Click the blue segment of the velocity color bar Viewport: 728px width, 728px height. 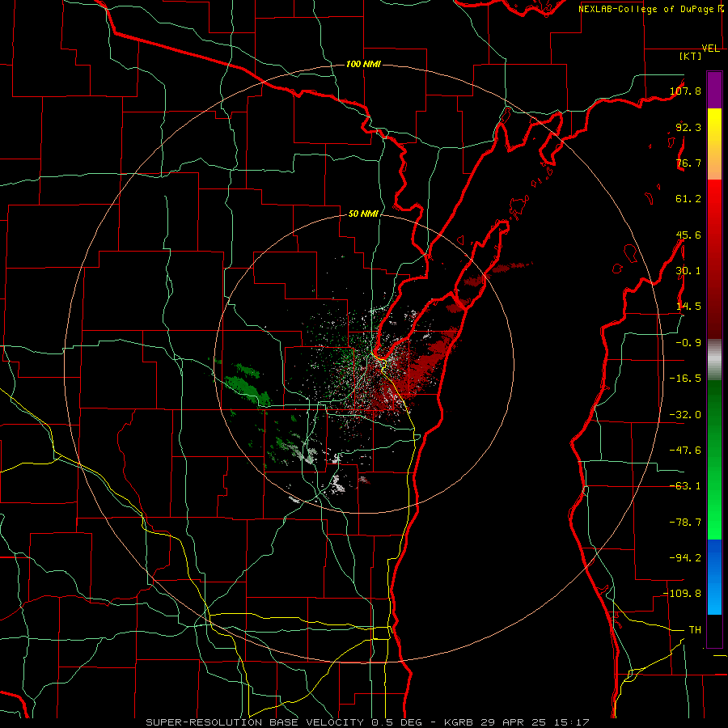[x=714, y=577]
